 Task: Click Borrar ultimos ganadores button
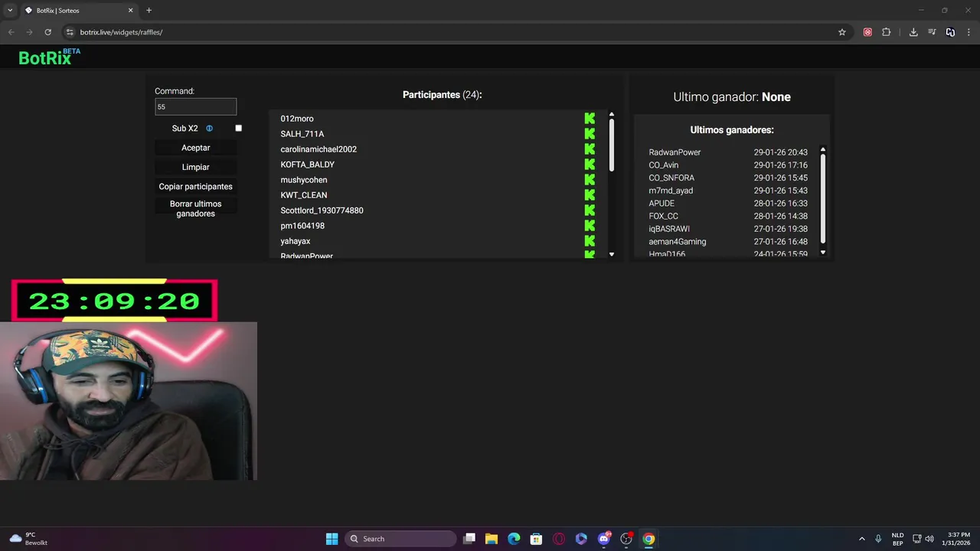pyautogui.click(x=196, y=209)
